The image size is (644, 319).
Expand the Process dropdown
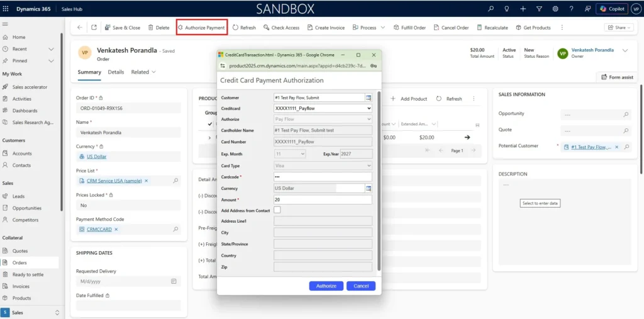click(x=383, y=28)
